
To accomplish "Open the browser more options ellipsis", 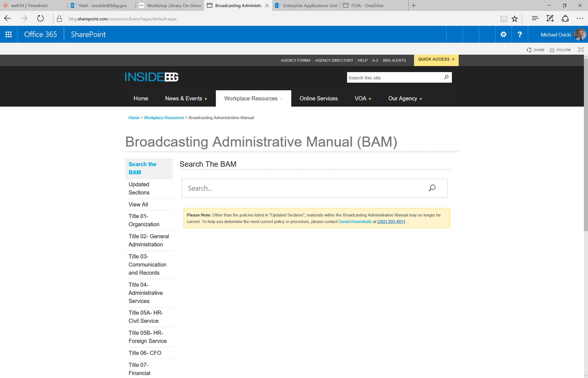I will coord(580,18).
